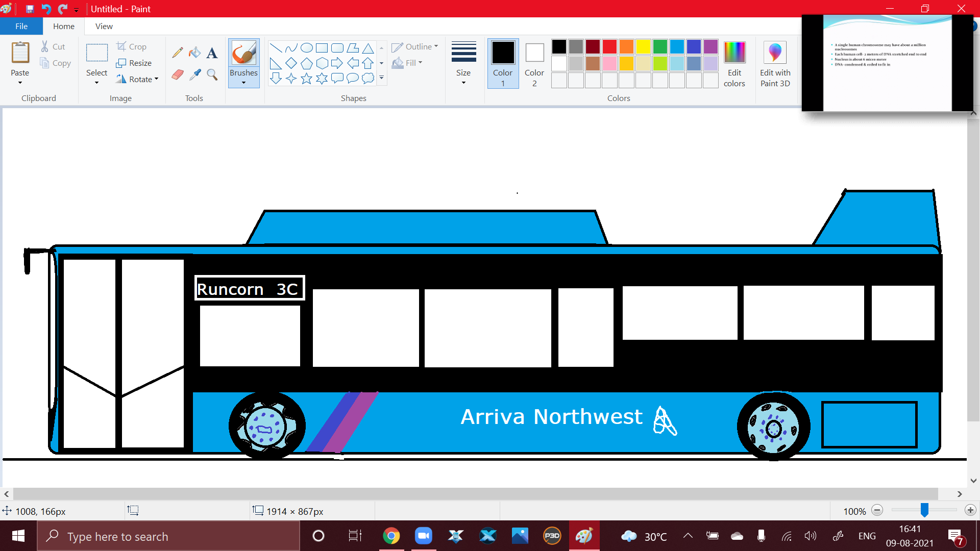Expand the Shapes gallery more arrow
Viewport: 980px width, 551px height.
pos(381,78)
